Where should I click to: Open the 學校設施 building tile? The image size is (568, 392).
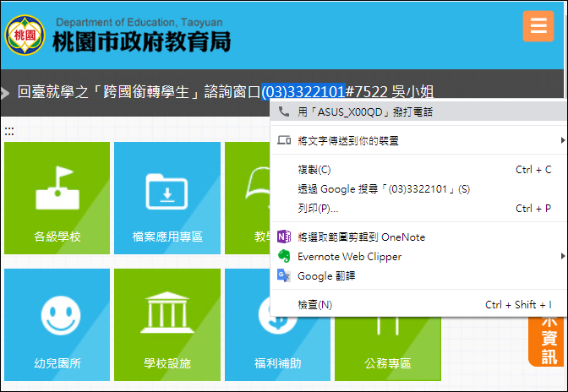coord(167,324)
